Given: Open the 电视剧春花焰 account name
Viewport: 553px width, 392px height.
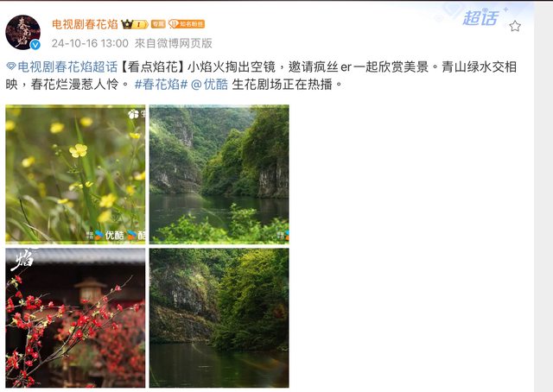Looking at the screenshot, I should 85,24.
